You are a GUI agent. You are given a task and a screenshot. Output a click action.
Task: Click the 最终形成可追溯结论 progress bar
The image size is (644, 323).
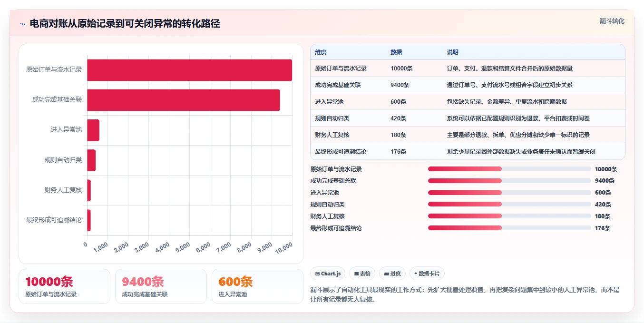click(x=509, y=228)
